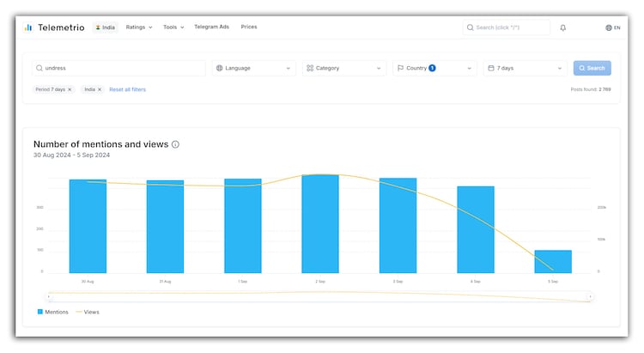Expand the Language dropdown
Screen dimensions: 644x353
253,68
